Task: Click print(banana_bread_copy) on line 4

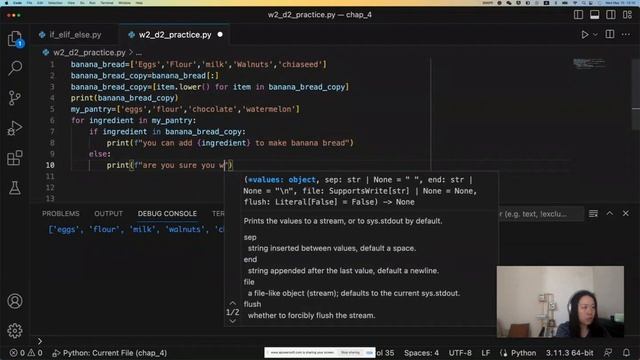Action: 124,98
